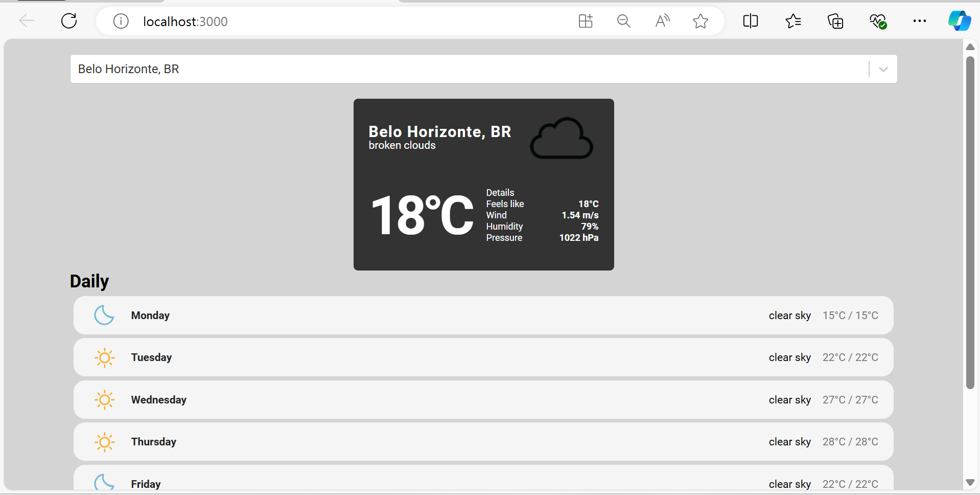
Task: Click the site information icon
Action: click(x=121, y=21)
